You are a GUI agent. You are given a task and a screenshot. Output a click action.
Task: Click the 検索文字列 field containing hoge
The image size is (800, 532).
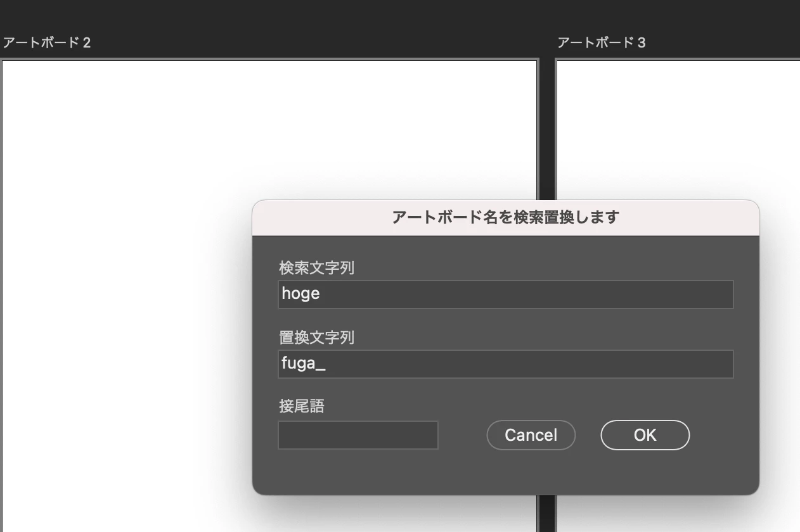[x=505, y=294]
